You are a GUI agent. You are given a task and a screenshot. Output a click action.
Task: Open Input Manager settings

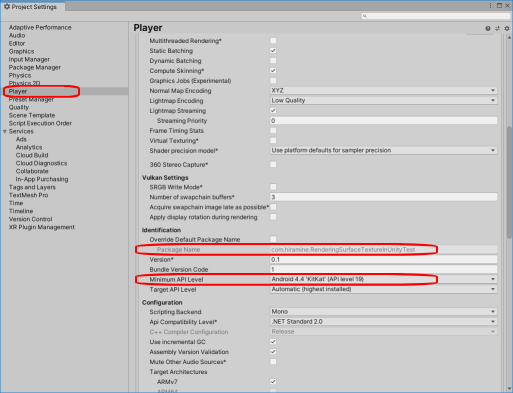coord(29,59)
